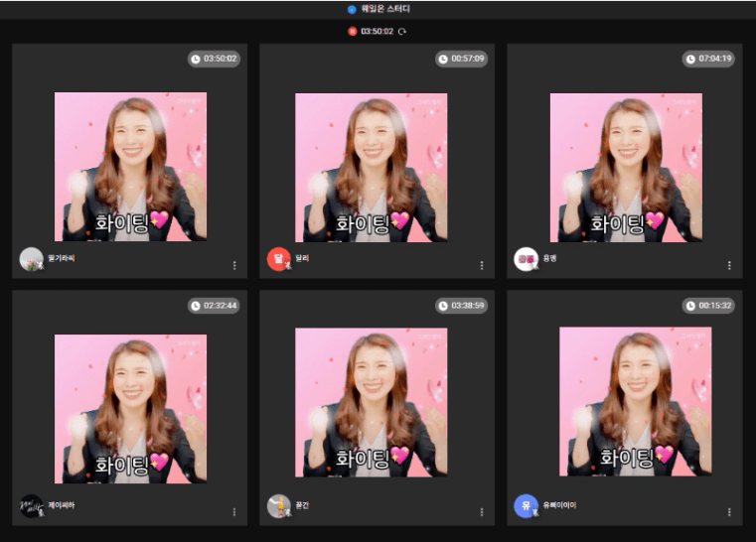Click the clock badge showing 00:57:09
Screen dimensions: 756x542
pos(461,60)
